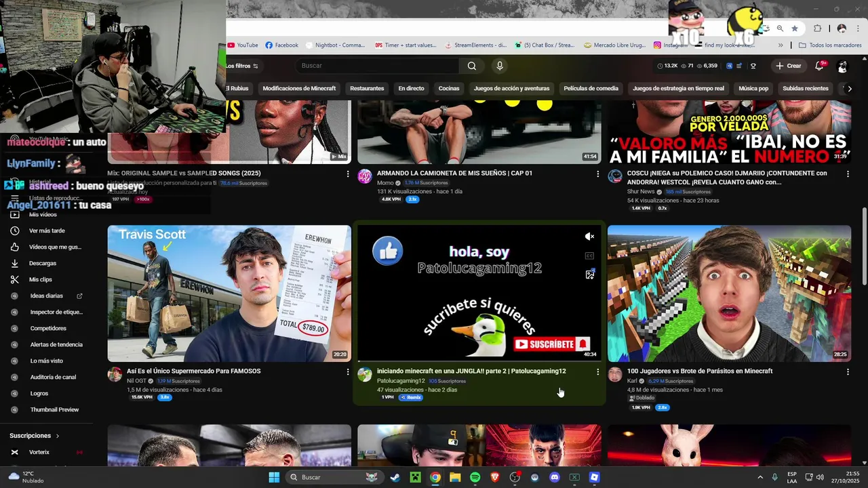Open options menu for 100 Jugadores Minecraft video

point(848,371)
